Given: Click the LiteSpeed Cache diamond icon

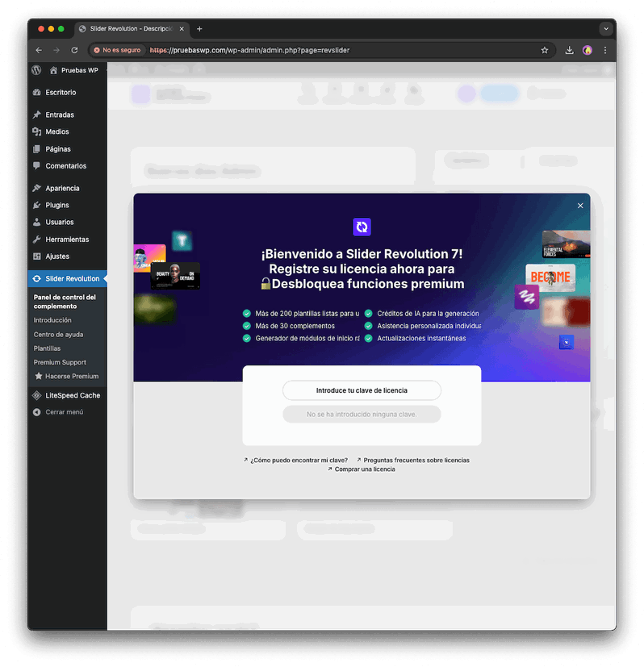Looking at the screenshot, I should 37,396.
